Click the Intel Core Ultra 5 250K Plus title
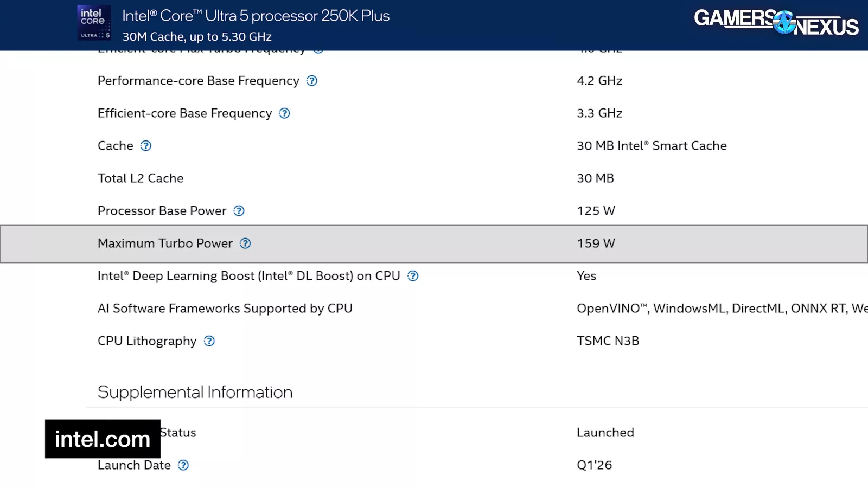Image resolution: width=868 pixels, height=488 pixels. 256,16
